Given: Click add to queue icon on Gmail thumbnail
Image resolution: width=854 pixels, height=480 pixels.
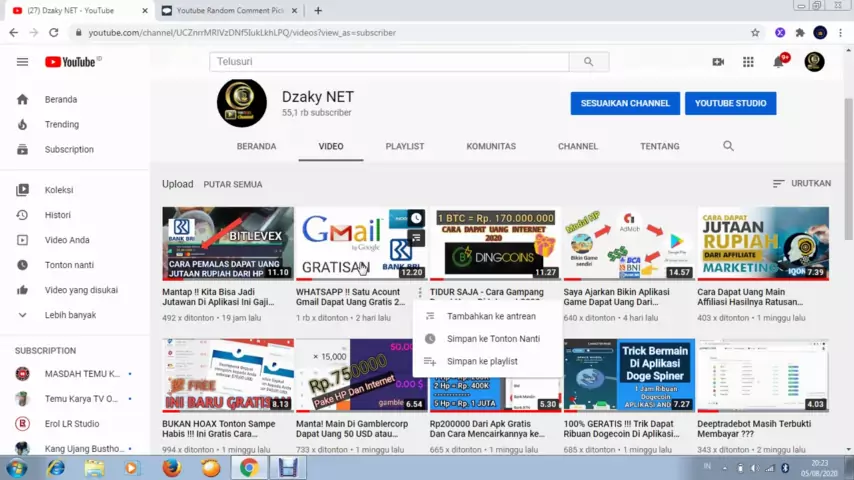Looking at the screenshot, I should (416, 238).
